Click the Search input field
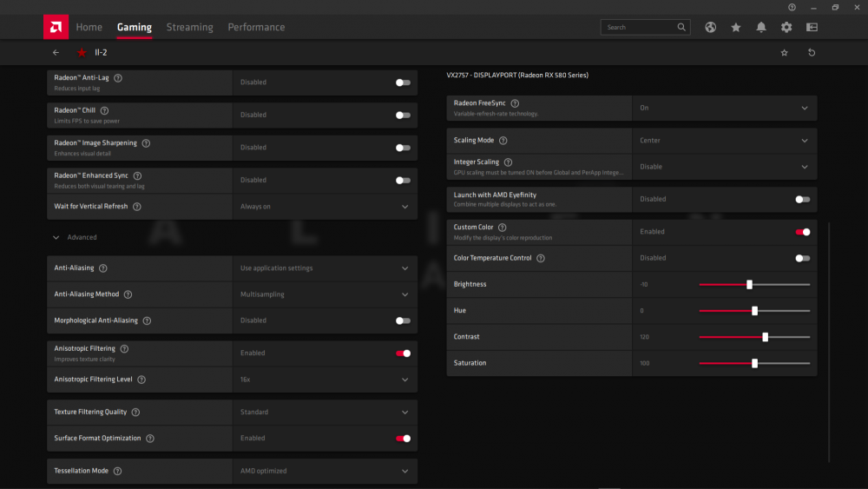The height and width of the screenshot is (489, 868). tap(639, 27)
